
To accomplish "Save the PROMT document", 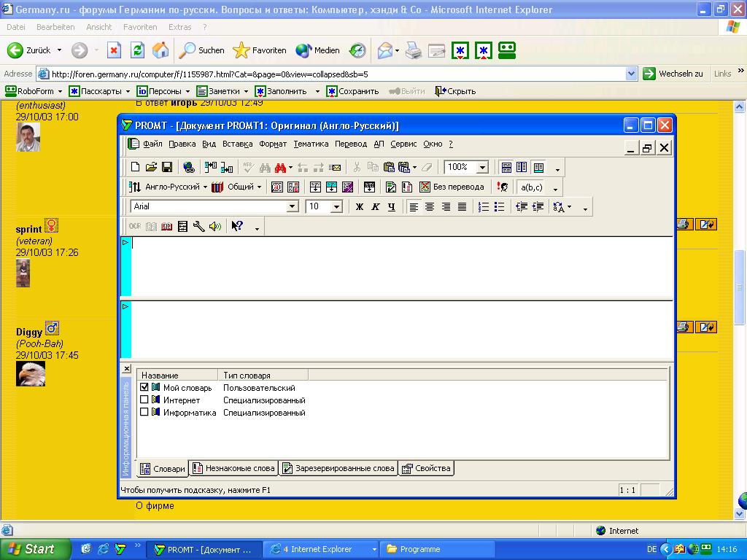I will tap(167, 167).
